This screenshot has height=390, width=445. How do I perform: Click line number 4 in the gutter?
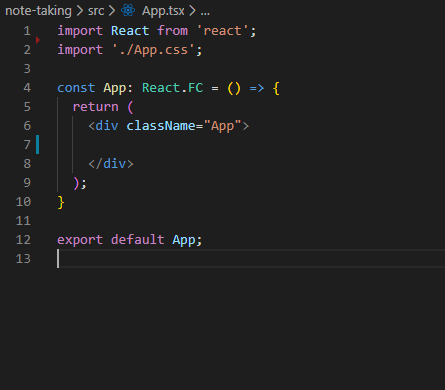27,88
